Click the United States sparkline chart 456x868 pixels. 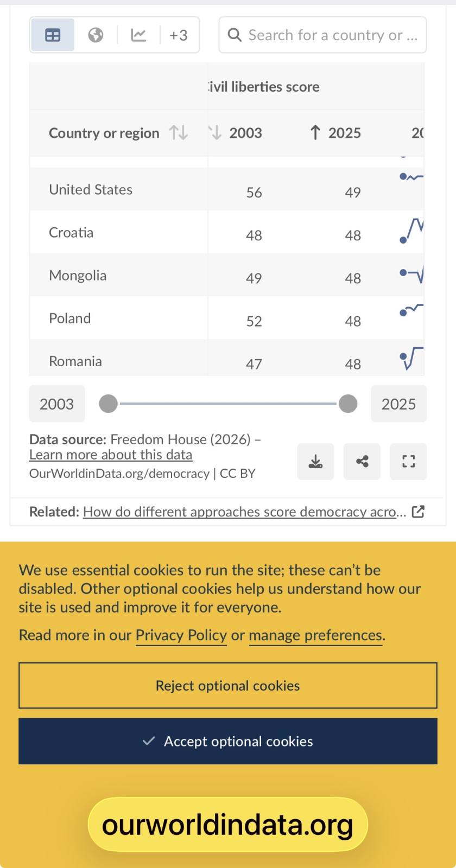tap(412, 177)
